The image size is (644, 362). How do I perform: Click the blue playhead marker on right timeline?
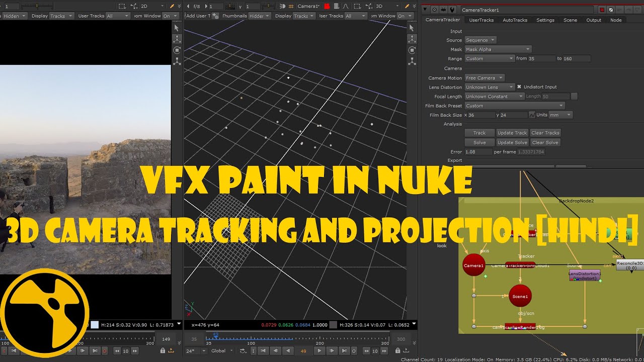point(216,334)
